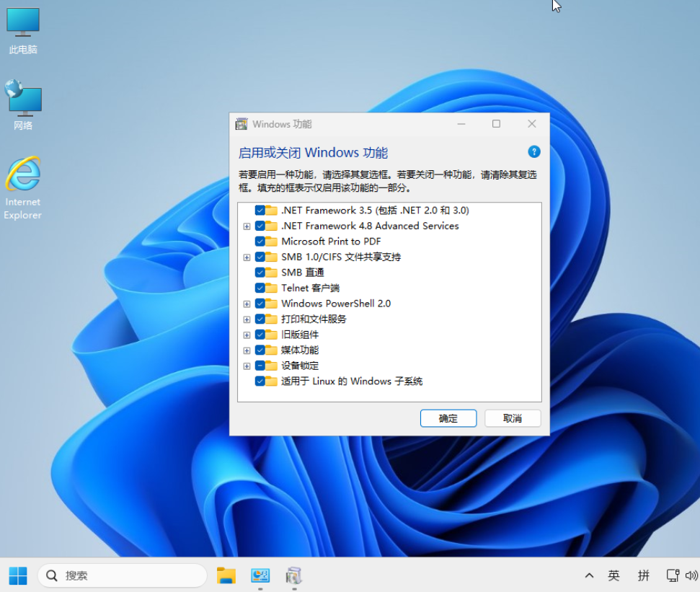700x592 pixels.
Task: Disable Microsoft Print to PDF checkbox
Action: (x=260, y=242)
